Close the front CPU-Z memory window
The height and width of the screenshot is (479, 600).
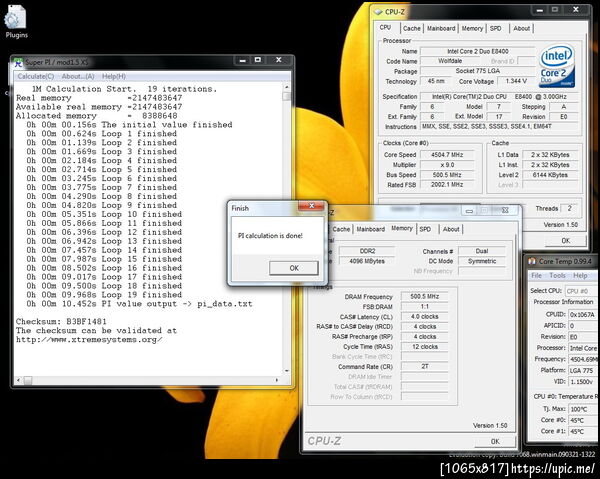click(x=505, y=210)
